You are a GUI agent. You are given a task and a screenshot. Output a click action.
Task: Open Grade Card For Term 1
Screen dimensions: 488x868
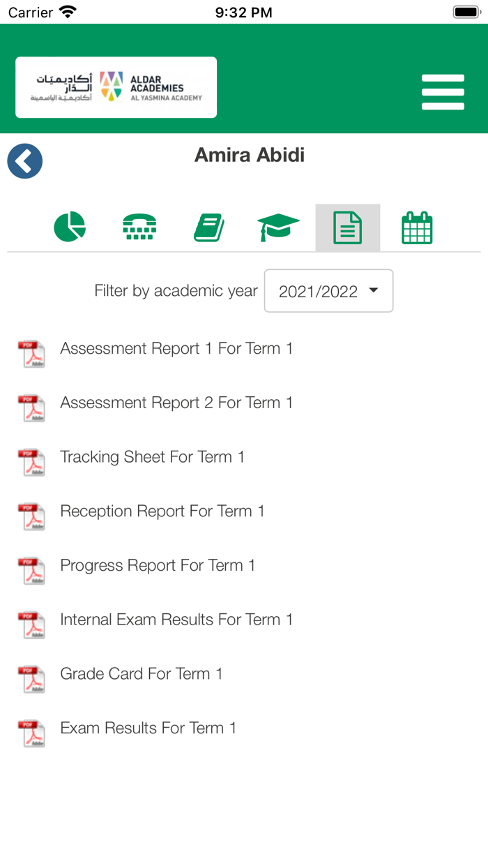142,673
